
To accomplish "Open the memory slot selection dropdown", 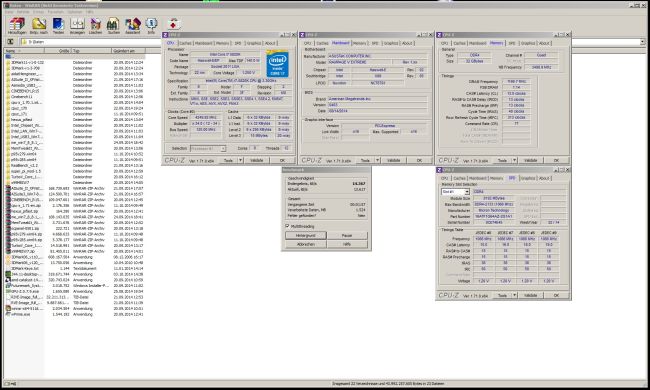I will [455, 192].
